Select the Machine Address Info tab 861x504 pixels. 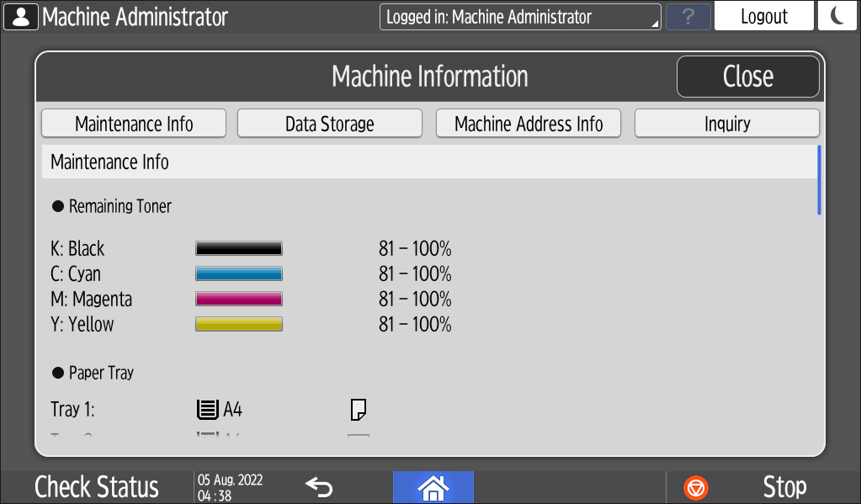[528, 124]
